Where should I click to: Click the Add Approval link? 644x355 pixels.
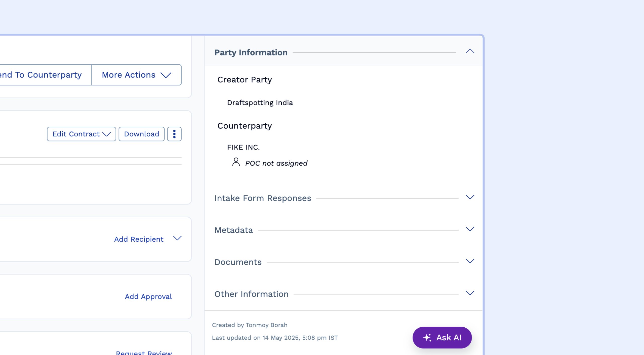[148, 296]
